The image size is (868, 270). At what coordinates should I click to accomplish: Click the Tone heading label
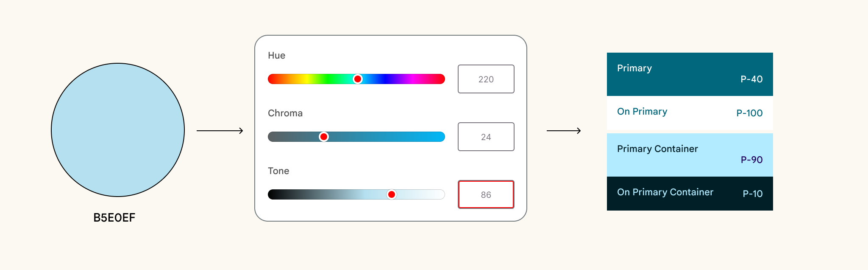click(278, 171)
